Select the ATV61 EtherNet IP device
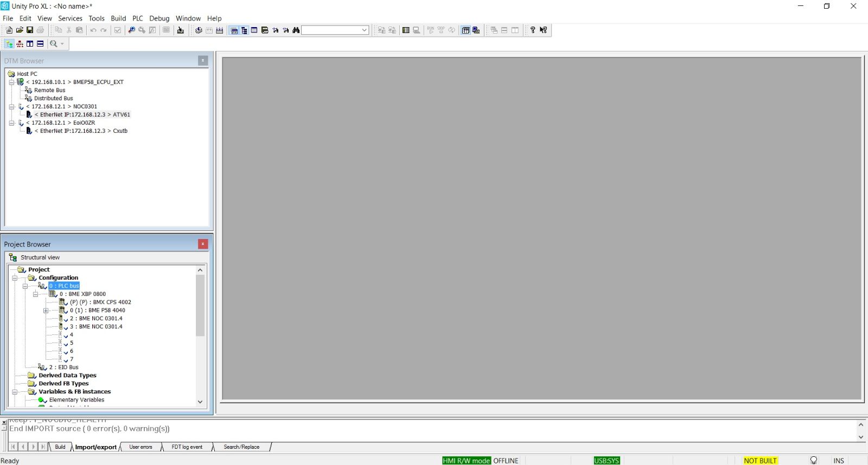 82,115
